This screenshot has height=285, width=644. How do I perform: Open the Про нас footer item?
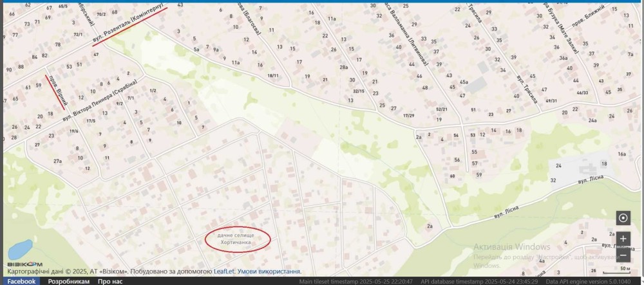(x=111, y=281)
